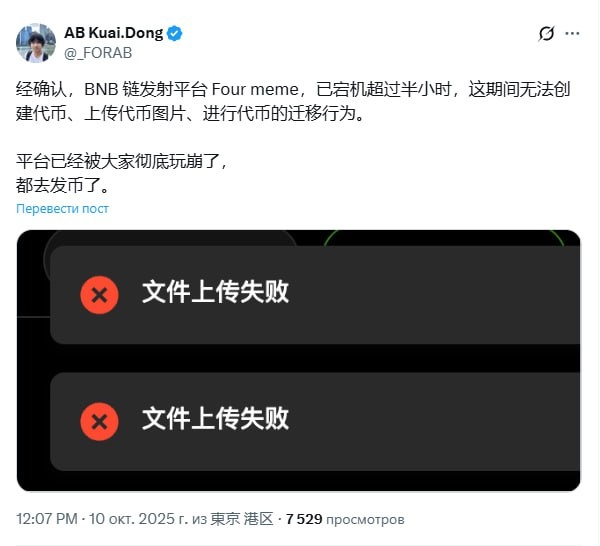Click the 7 529 просмотров view count
This screenshot has width=600, height=546.
pos(345,519)
